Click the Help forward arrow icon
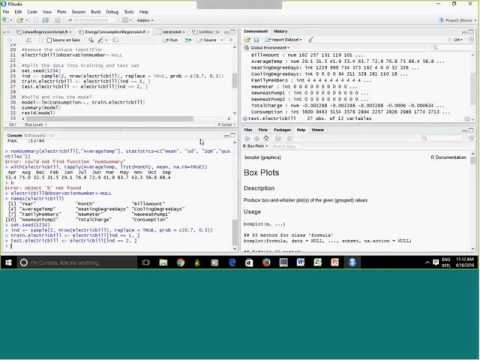Screen dimensions: 480x360 [257, 138]
